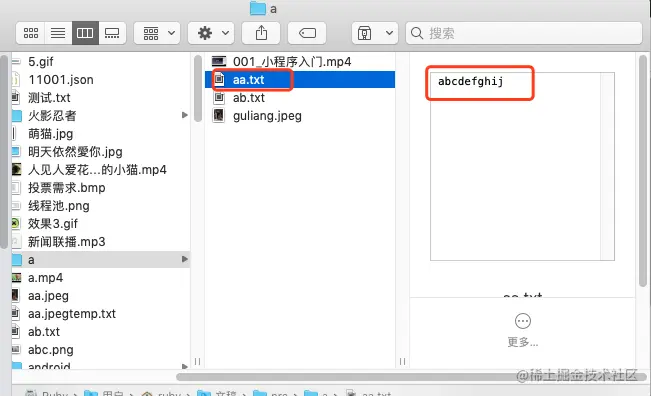Click the edit tags button

pyautogui.click(x=307, y=33)
